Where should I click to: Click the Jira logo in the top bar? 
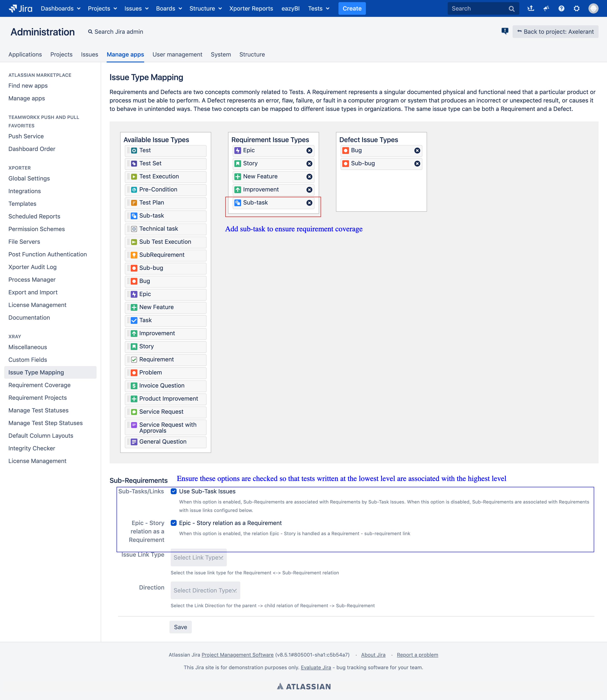[21, 8]
